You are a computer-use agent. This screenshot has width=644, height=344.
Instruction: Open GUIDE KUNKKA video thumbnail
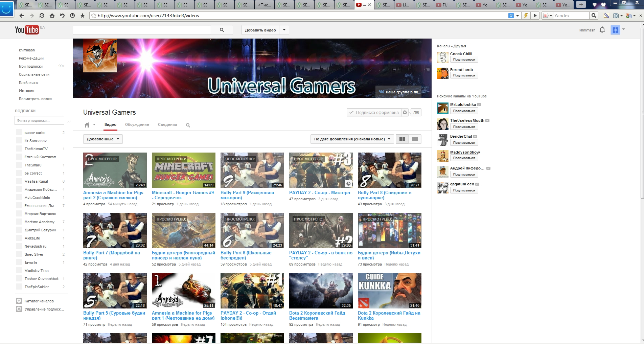point(389,291)
